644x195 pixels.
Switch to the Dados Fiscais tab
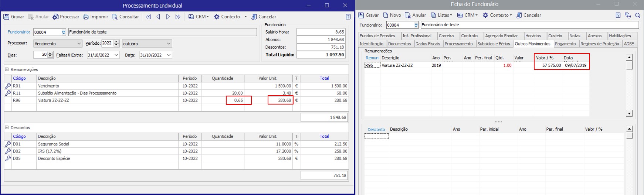click(x=427, y=44)
